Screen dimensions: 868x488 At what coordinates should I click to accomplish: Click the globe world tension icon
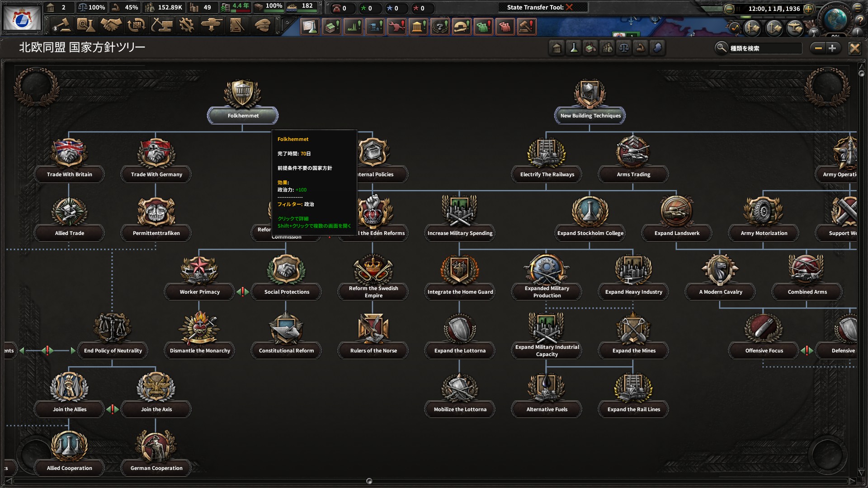[x=835, y=19]
